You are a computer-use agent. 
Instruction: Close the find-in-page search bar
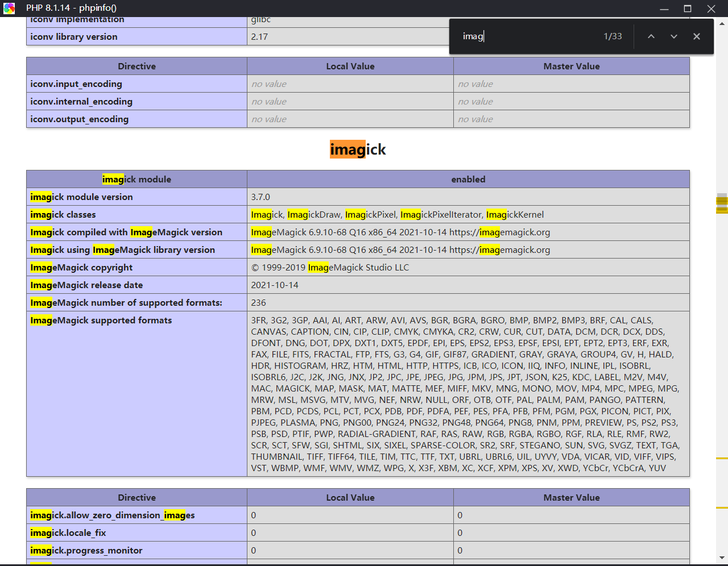[x=697, y=36]
